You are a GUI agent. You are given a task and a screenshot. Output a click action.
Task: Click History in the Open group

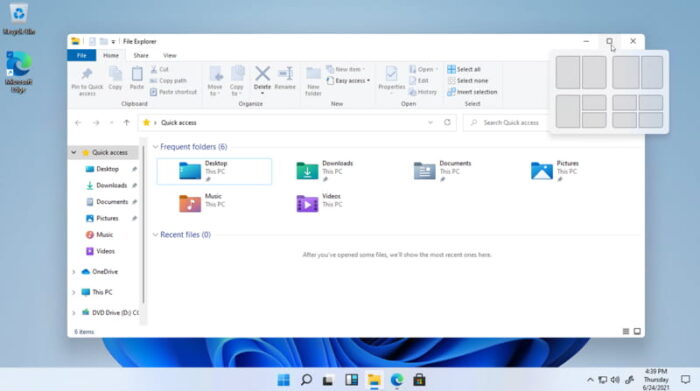point(423,92)
